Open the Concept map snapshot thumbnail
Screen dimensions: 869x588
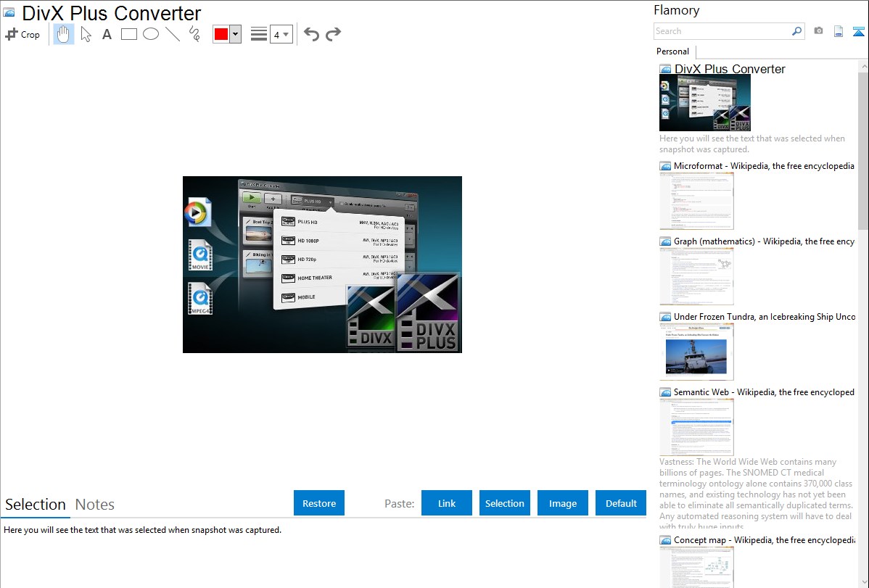[696, 567]
